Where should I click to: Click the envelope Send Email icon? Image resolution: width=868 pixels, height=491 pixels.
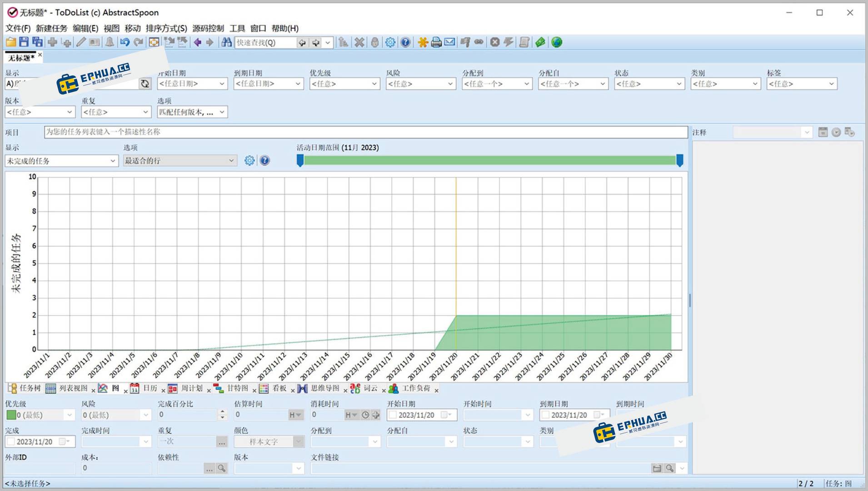(x=449, y=42)
